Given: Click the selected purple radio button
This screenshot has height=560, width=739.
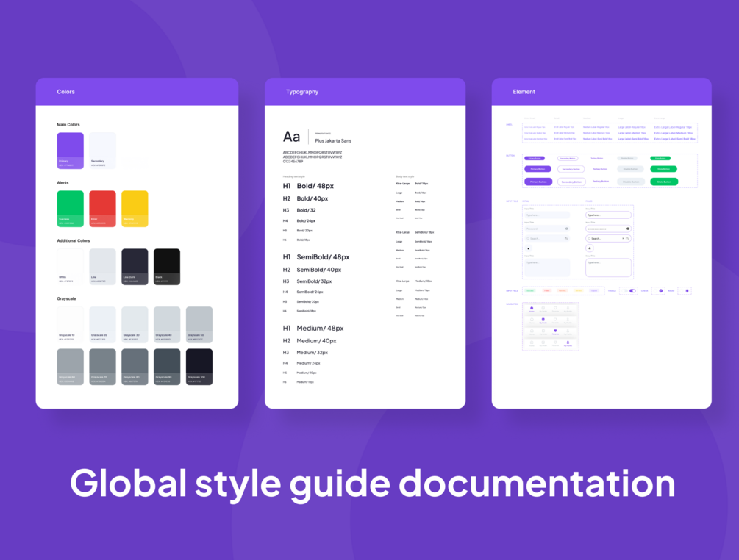Looking at the screenshot, I should click(687, 290).
